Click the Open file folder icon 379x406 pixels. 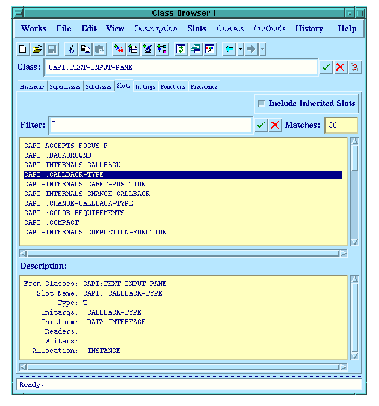coord(37,49)
